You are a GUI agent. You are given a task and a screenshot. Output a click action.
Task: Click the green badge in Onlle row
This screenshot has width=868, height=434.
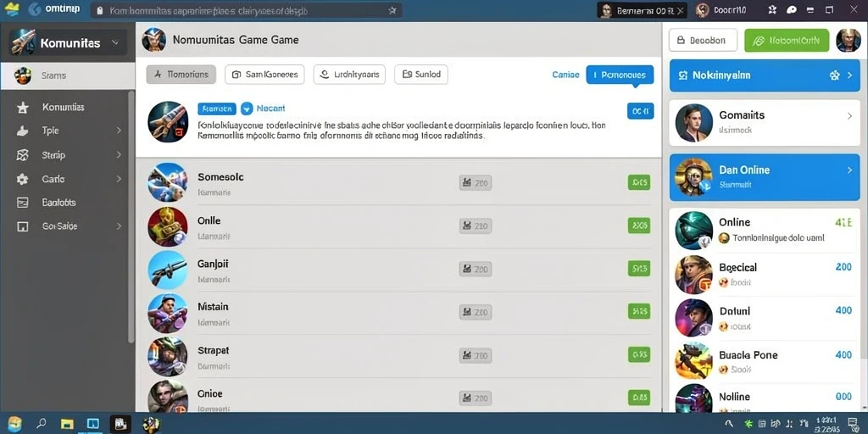(639, 225)
